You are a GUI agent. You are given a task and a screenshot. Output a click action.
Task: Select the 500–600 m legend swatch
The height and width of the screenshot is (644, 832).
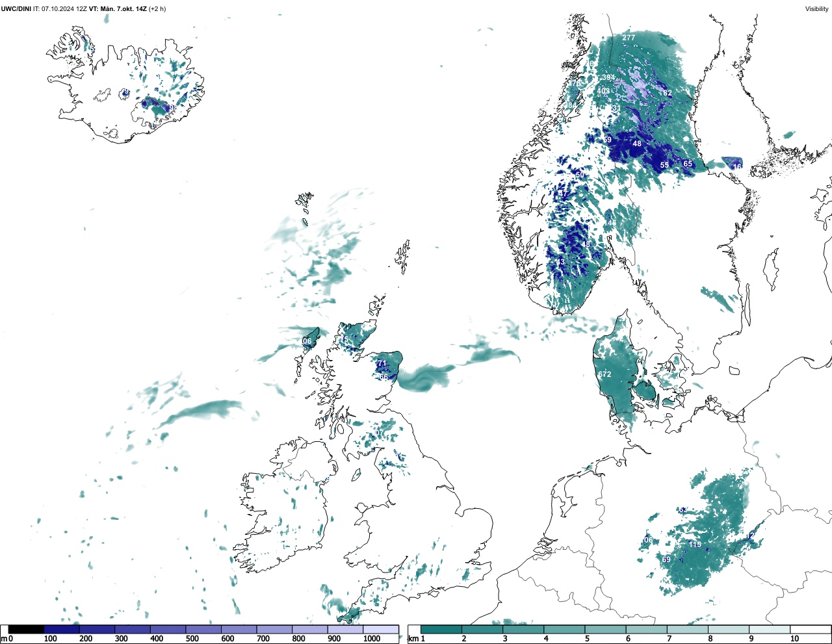click(203, 629)
